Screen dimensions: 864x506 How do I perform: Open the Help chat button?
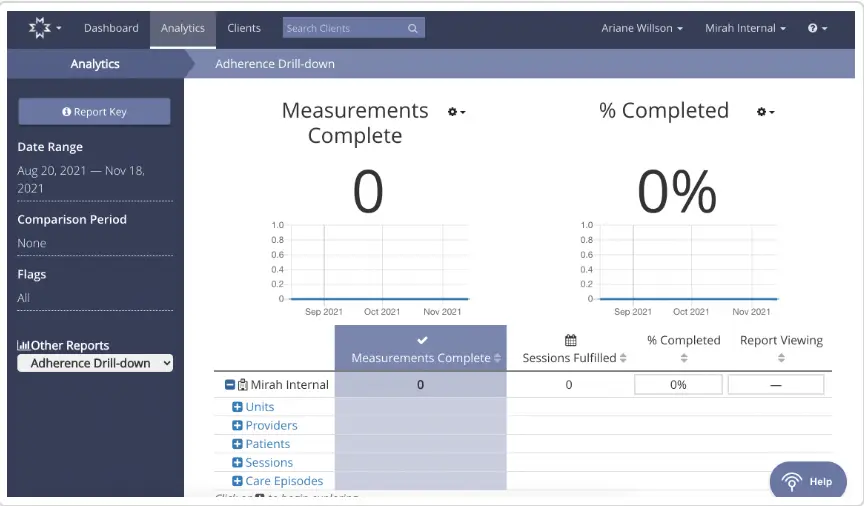click(808, 481)
